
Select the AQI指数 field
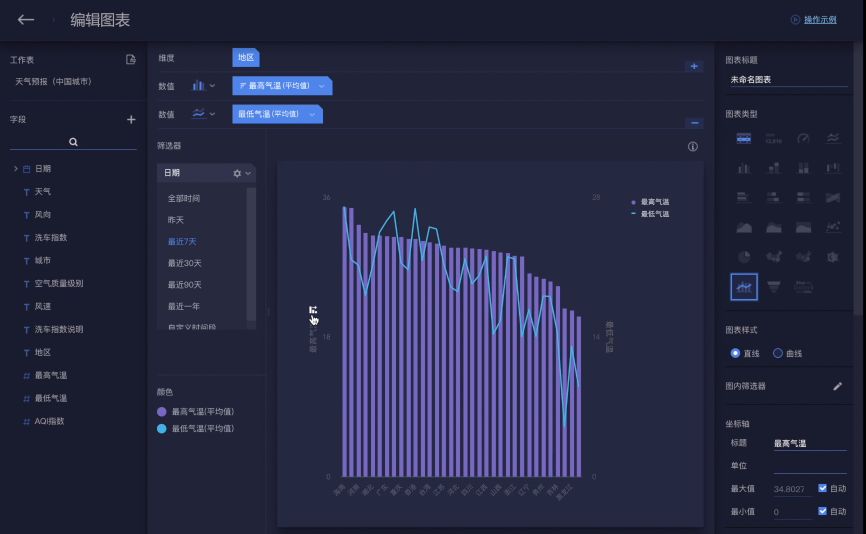click(x=49, y=421)
